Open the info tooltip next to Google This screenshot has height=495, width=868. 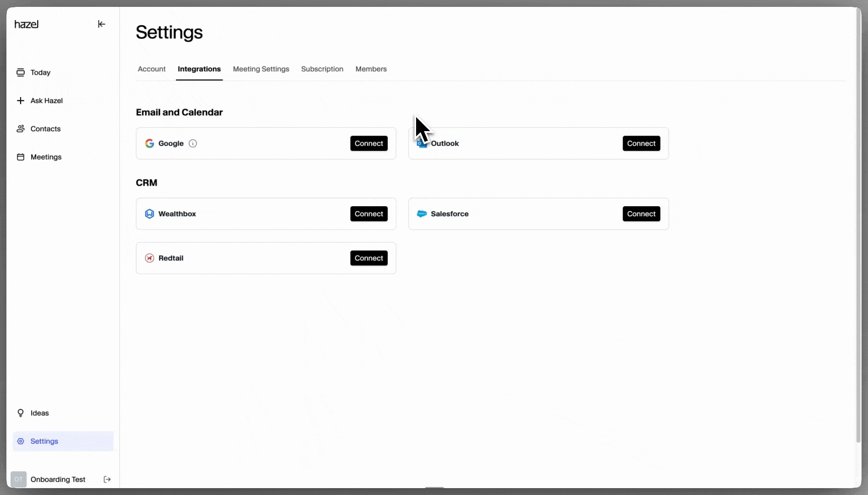(x=192, y=143)
